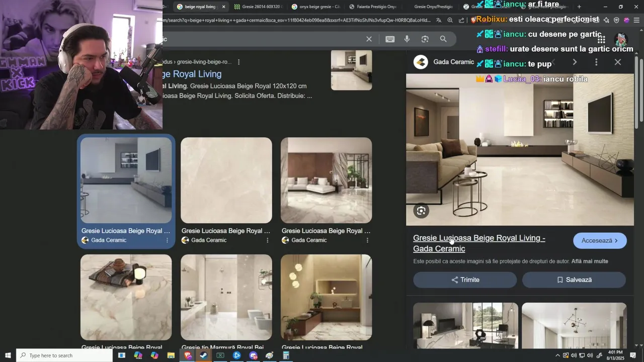Switch to 'beige royal living' browser tab
The height and width of the screenshot is (362, 644).
(200, 7)
